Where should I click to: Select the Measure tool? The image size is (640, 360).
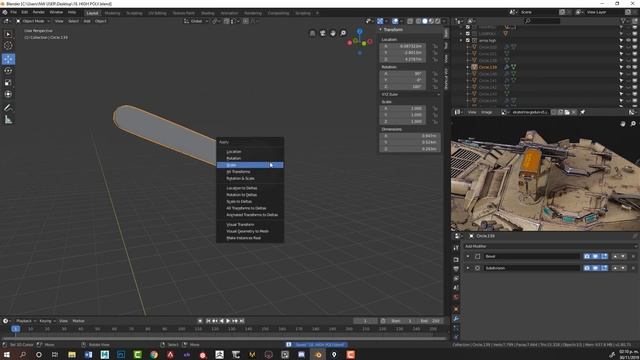pos(8,120)
